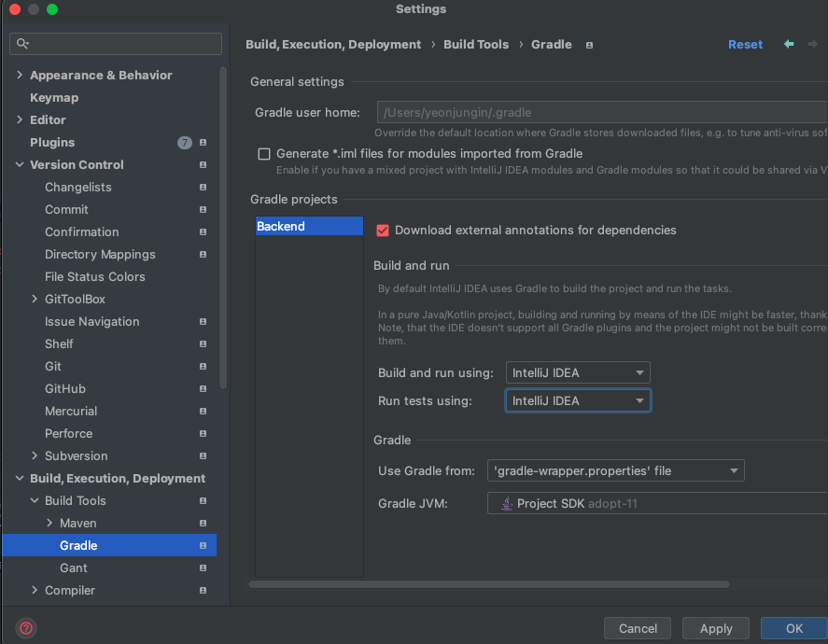Click the project icon beside Version Control
Viewport: 828px width, 644px height.
(x=203, y=164)
